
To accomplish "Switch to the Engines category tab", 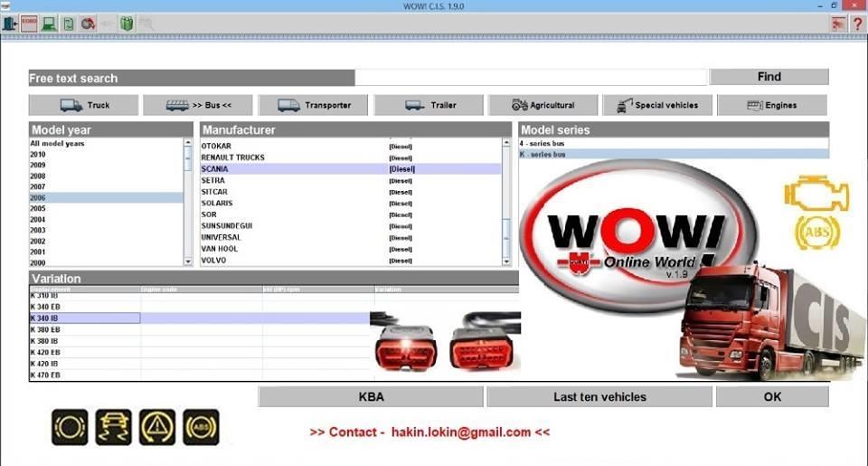I will coord(772,105).
